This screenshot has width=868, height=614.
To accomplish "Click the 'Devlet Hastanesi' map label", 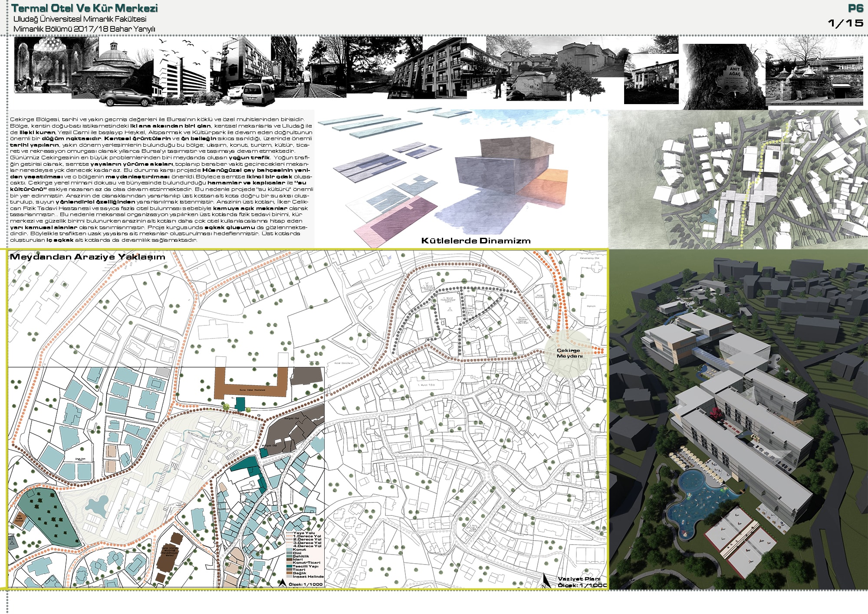I will click(x=522, y=320).
